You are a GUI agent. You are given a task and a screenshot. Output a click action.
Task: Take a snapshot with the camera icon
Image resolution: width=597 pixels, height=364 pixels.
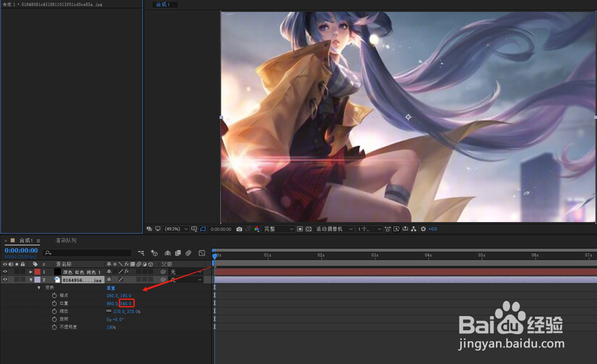[239, 229]
